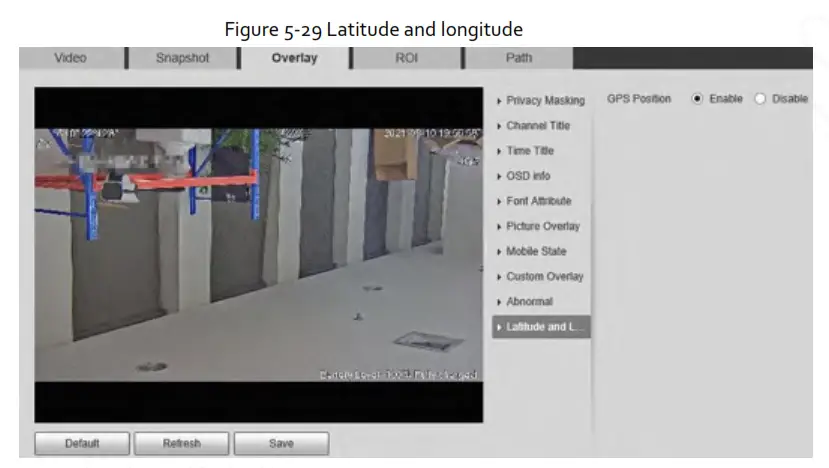Open the Snapshot tab
Screen dimensions: 829x468
[x=183, y=58]
